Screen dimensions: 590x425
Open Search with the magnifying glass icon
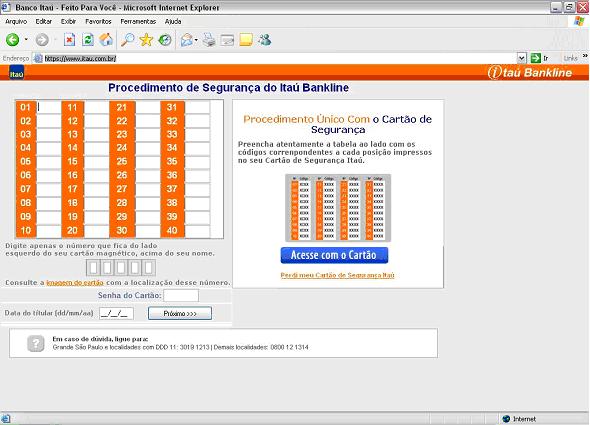(x=128, y=40)
